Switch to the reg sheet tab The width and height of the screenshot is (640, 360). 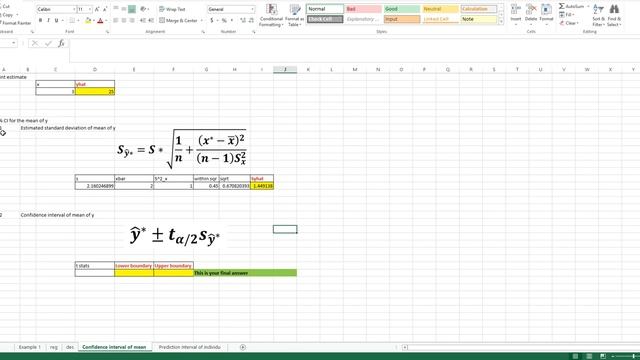click(x=54, y=347)
